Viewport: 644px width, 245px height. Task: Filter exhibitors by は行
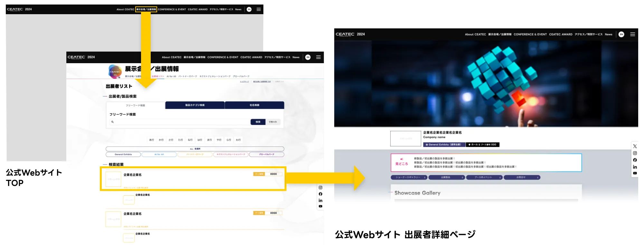(x=200, y=140)
